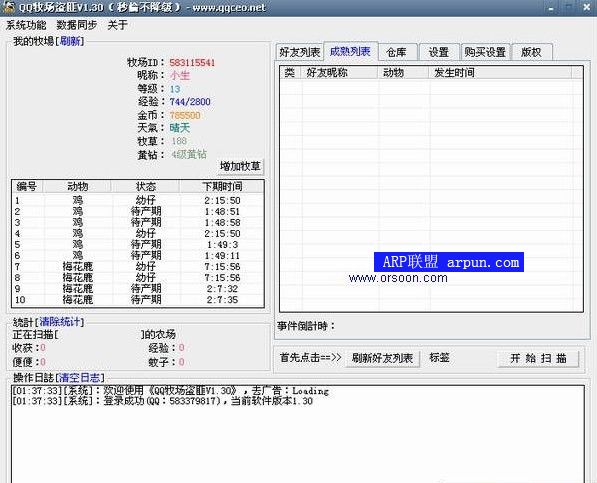The width and height of the screenshot is (597, 483).
Task: Click the 清空日志 link
Action: click(x=80, y=378)
